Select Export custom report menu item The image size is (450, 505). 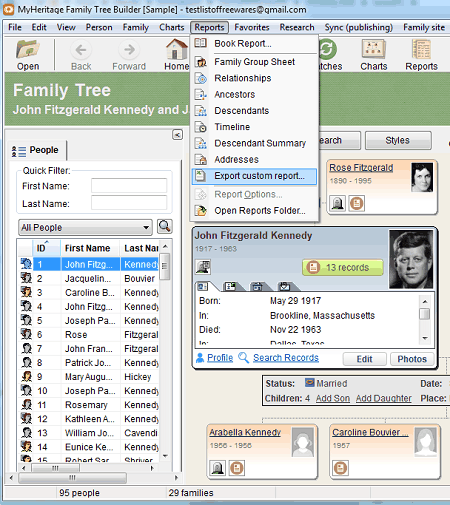tap(254, 176)
